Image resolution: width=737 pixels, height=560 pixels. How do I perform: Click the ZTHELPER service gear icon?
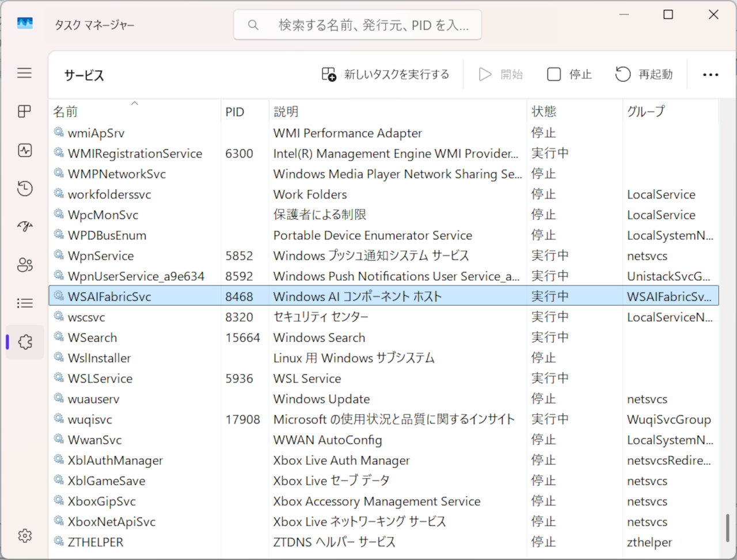pyautogui.click(x=59, y=541)
